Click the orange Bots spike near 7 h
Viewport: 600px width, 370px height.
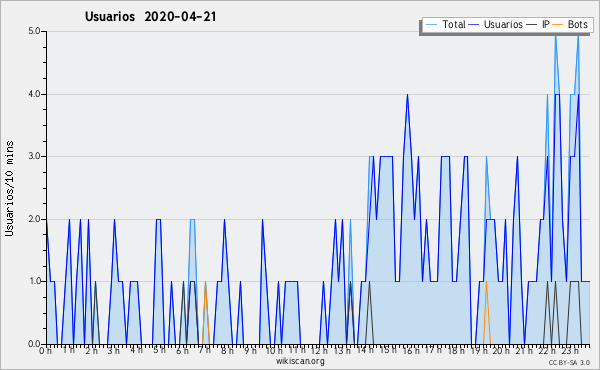click(x=205, y=312)
